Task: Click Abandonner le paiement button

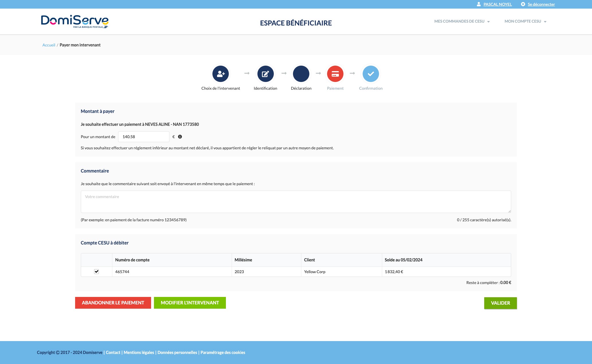Action: [x=113, y=303]
